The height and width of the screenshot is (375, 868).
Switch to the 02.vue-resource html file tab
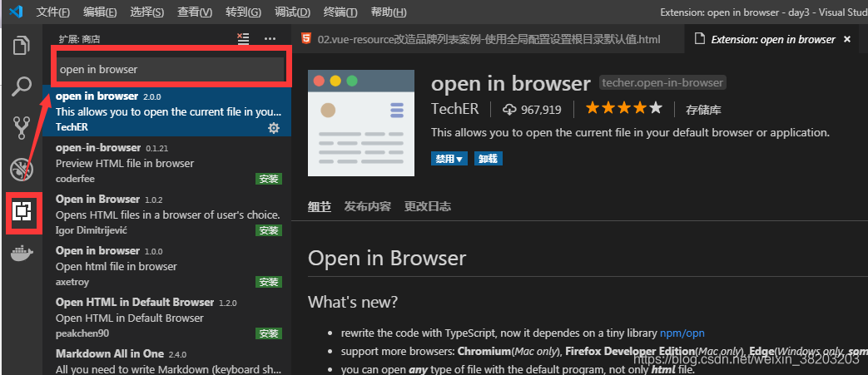click(488, 39)
